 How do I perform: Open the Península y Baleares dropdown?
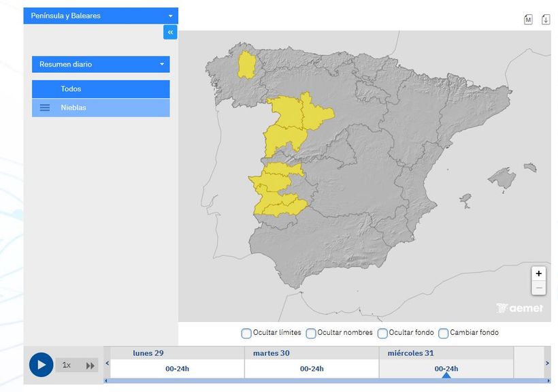[99, 15]
